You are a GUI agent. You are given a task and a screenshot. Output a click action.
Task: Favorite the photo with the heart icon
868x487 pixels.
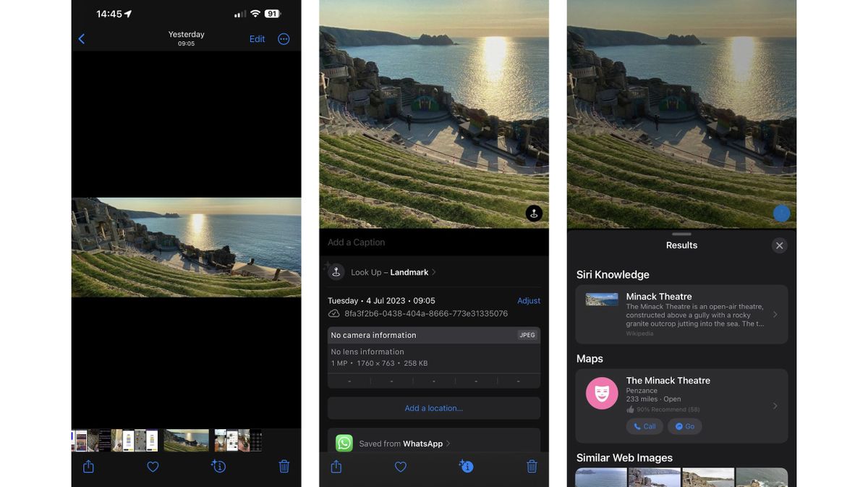[151, 465]
